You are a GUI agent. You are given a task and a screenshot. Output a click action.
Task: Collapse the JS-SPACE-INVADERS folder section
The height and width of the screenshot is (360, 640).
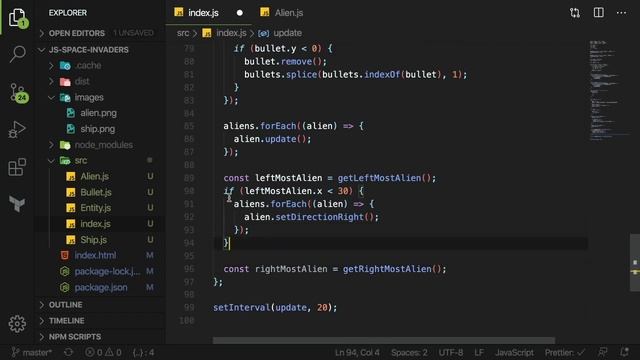click(x=100, y=50)
